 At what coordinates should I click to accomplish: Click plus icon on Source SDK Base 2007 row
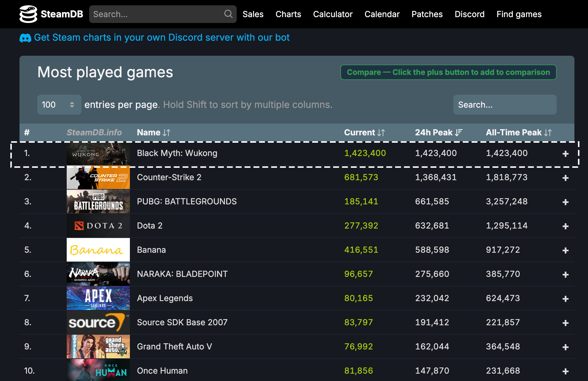pyautogui.click(x=565, y=323)
